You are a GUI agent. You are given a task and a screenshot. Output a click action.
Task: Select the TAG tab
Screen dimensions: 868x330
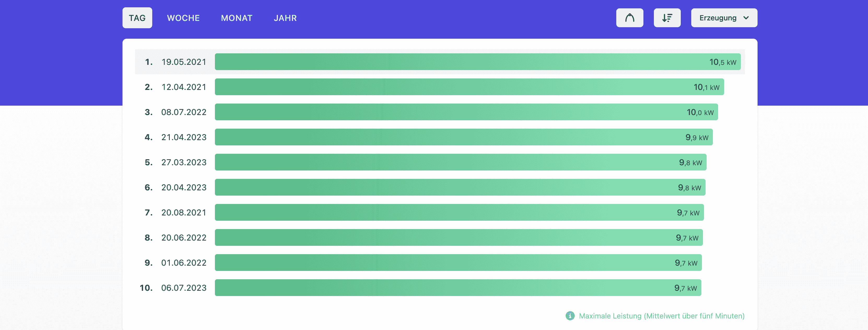pos(137,18)
